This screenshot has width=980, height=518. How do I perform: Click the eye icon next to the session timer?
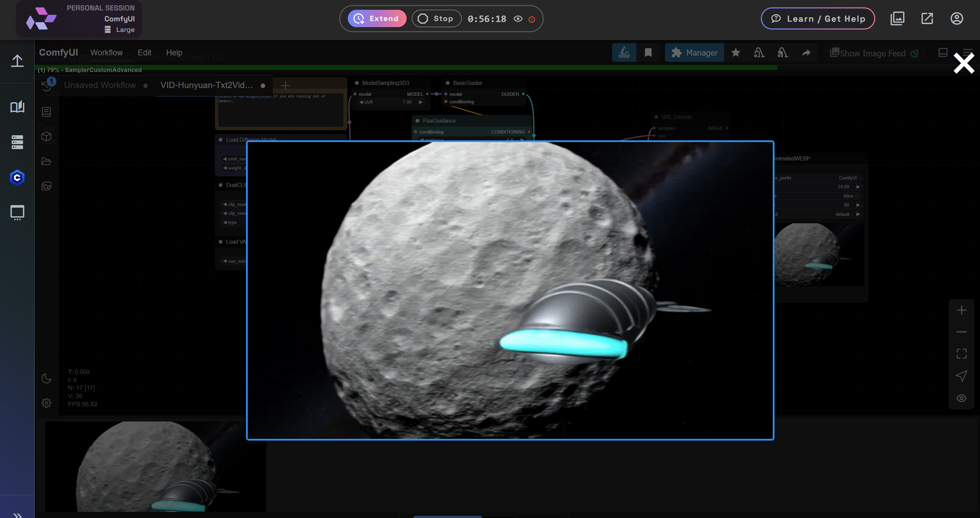tap(518, 19)
